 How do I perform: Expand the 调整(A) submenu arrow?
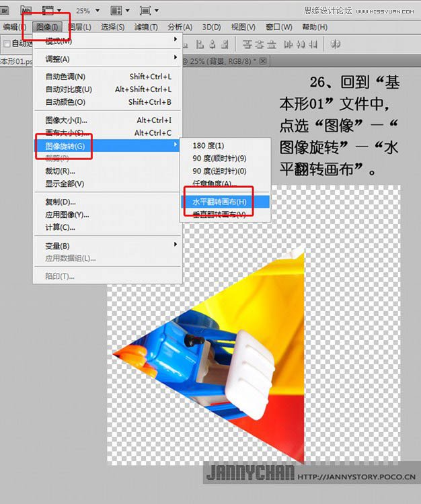click(x=176, y=58)
